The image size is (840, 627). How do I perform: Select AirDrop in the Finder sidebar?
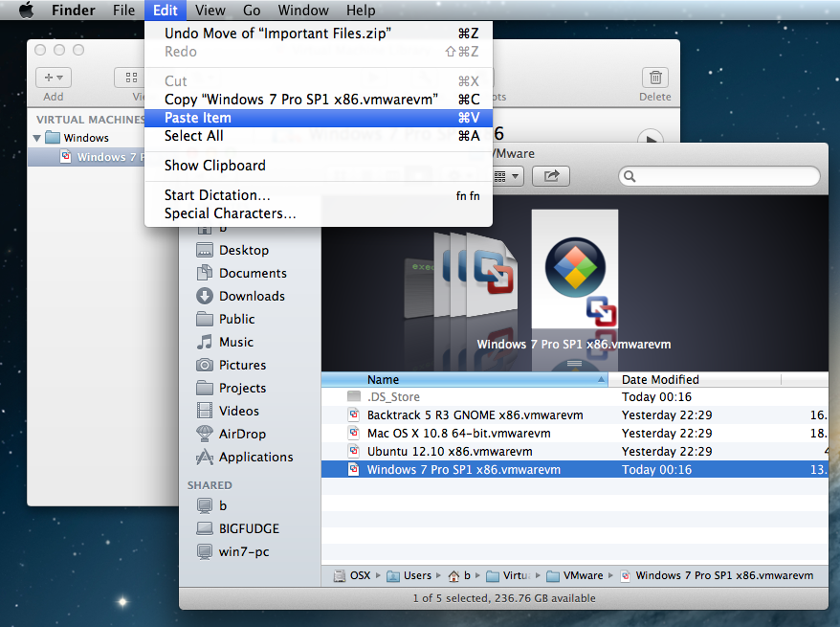coord(242,434)
